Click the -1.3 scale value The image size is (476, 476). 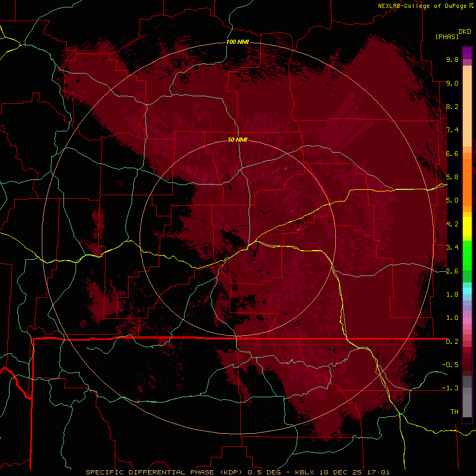pos(450,388)
